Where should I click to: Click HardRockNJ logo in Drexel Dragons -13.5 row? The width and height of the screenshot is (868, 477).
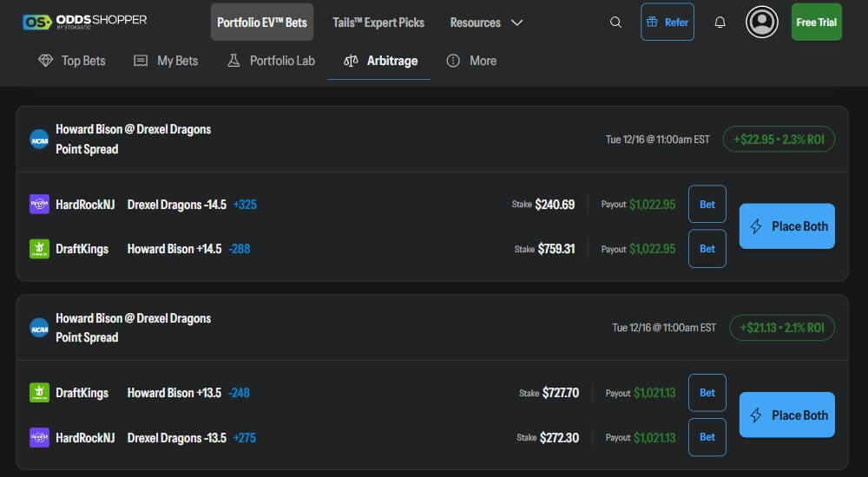(x=39, y=438)
